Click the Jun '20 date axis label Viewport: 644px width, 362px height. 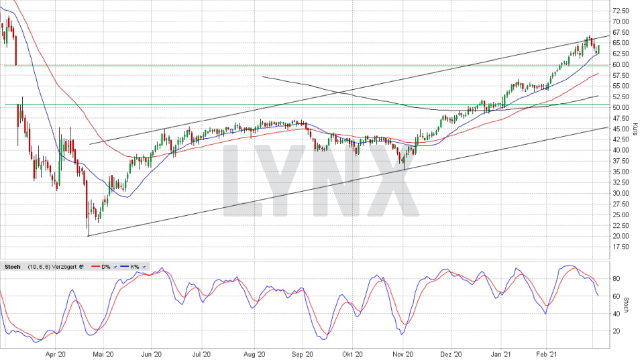[151, 354]
